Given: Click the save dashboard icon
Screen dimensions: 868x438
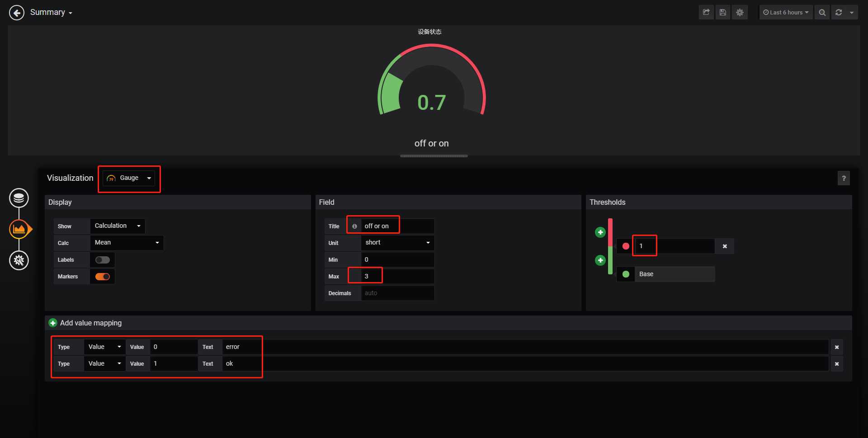Looking at the screenshot, I should [723, 13].
